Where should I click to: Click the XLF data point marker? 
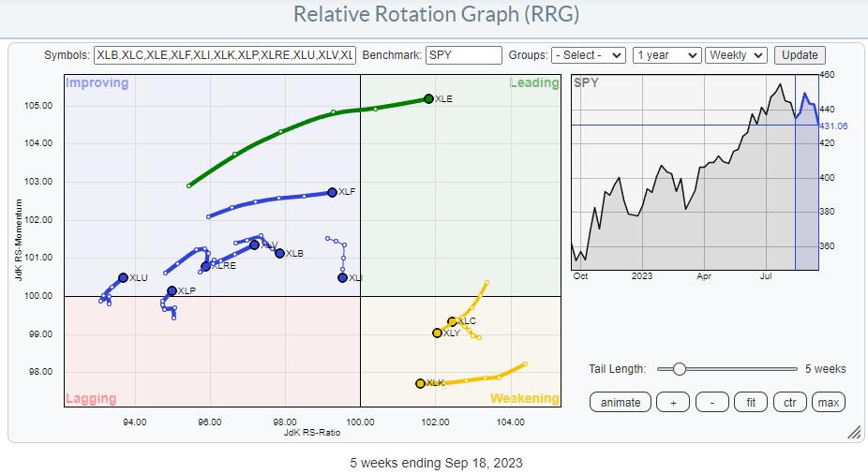pos(332,192)
